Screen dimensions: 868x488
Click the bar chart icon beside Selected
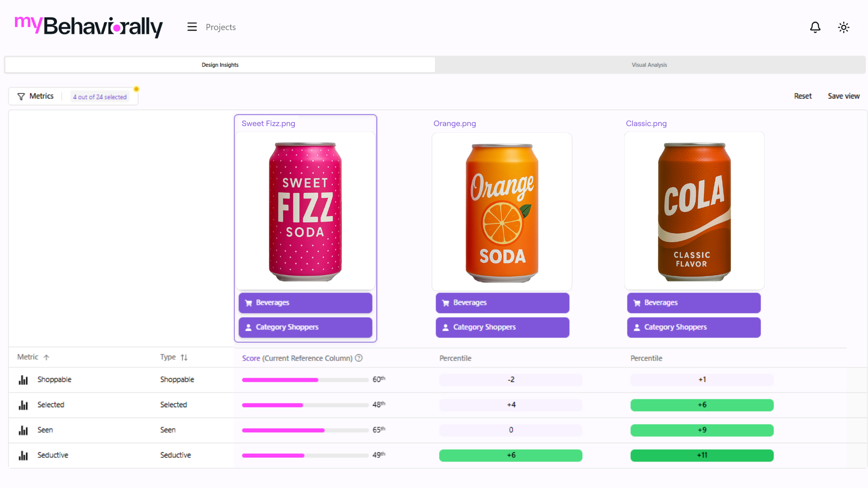click(24, 405)
